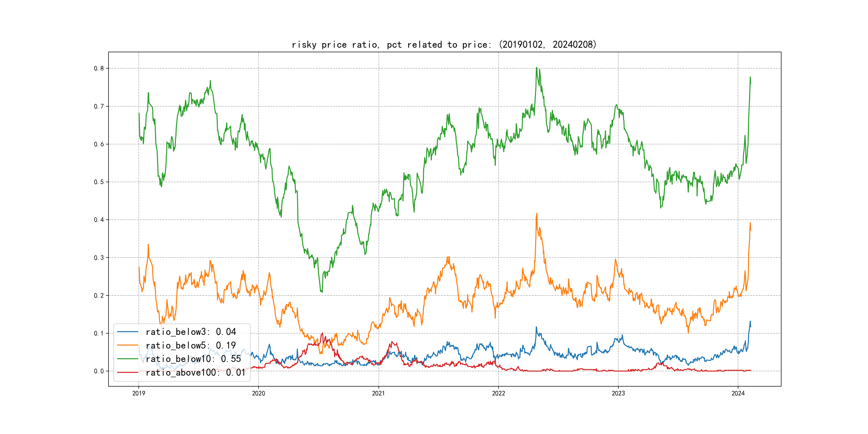Click the 0.0 y-axis tick label

[99, 371]
